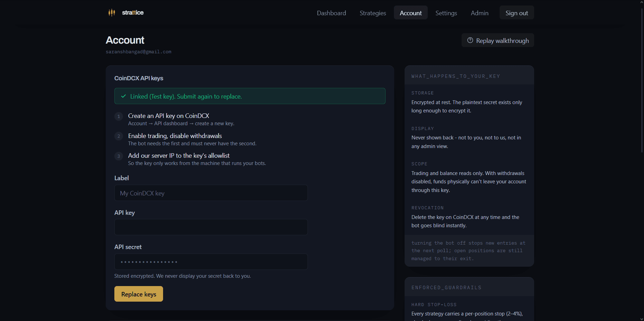Replay the walkthrough
644x321 pixels.
click(498, 40)
